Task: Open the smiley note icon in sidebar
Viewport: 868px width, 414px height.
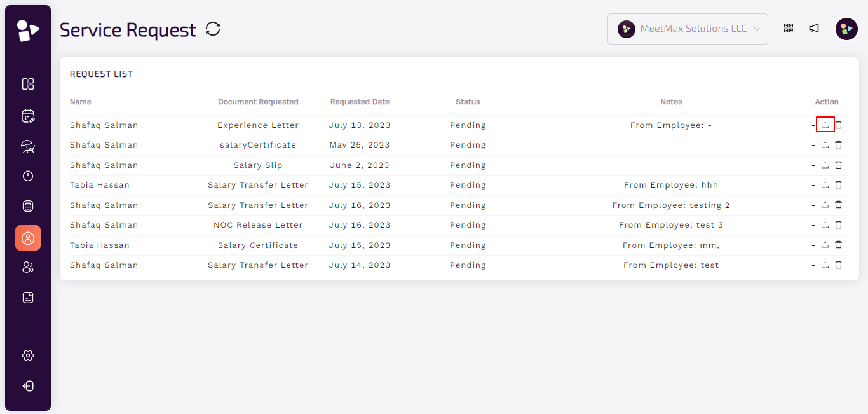Action: coord(28,298)
